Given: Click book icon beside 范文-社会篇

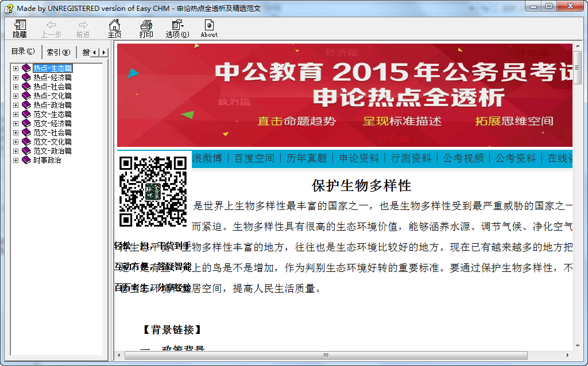Looking at the screenshot, I should 26,133.
